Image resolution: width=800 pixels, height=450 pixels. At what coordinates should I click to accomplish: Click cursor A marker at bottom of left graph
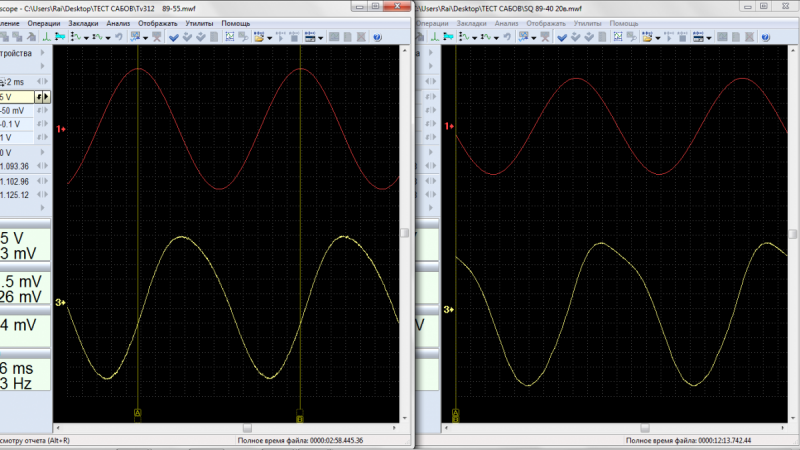(x=137, y=412)
